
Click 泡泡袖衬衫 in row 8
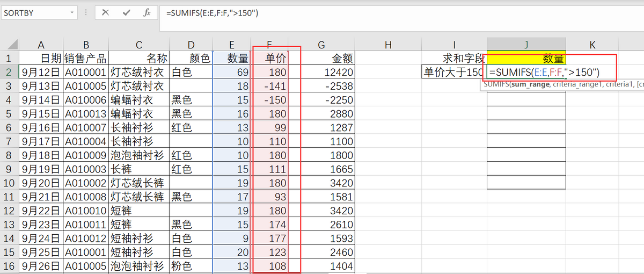click(x=139, y=155)
